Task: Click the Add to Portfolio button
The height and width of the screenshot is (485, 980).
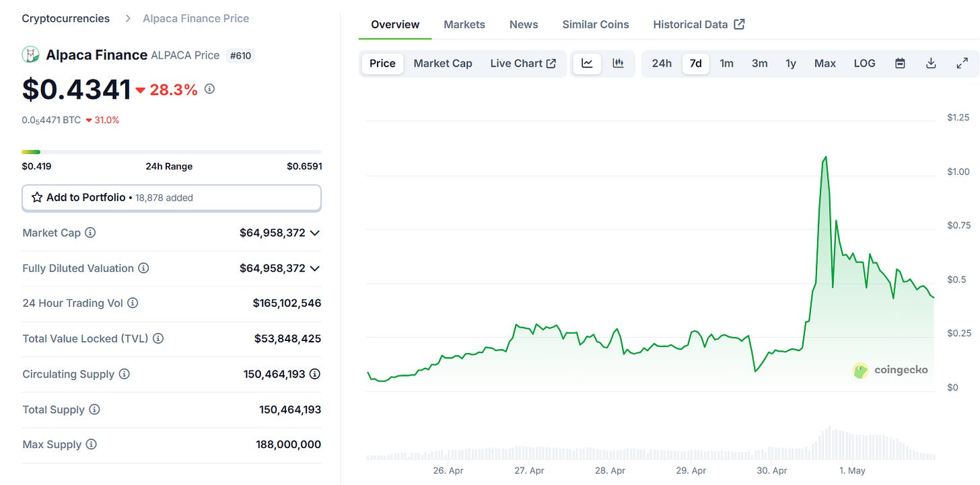Action: pos(172,198)
